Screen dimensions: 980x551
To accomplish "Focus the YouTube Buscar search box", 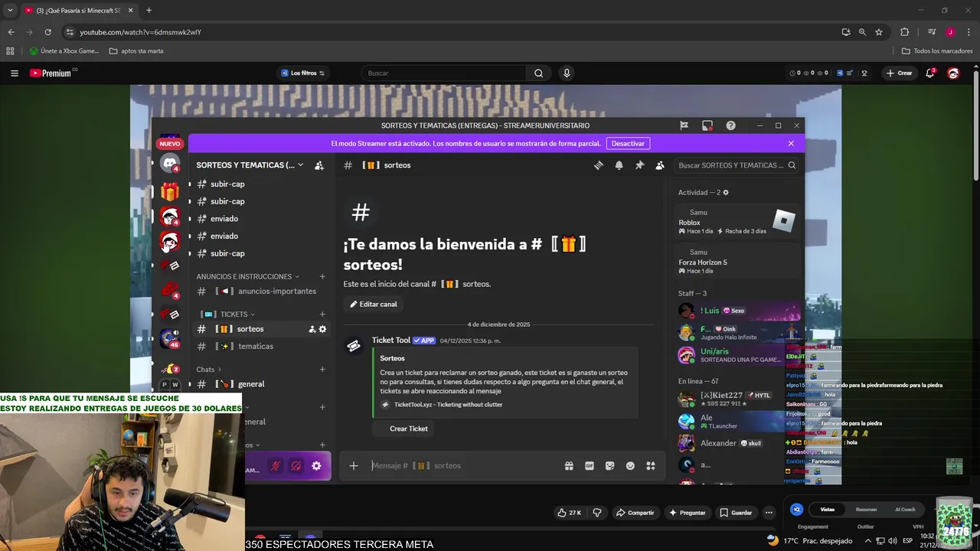I will coord(443,73).
